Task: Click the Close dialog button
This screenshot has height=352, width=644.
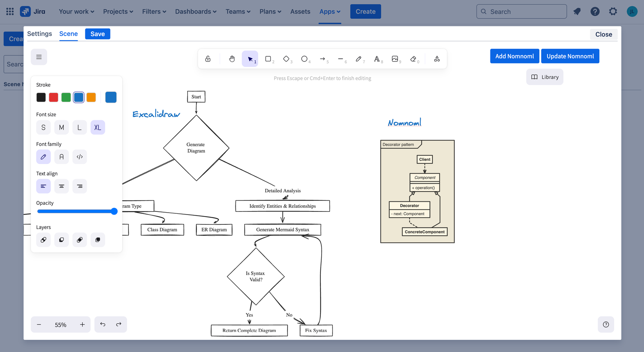Action: (604, 34)
